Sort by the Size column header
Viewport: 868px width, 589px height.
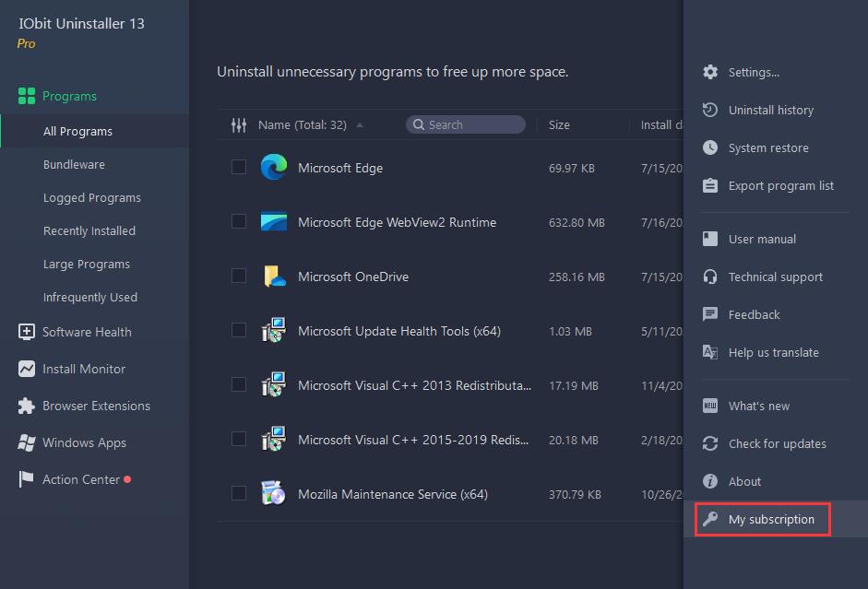point(559,125)
